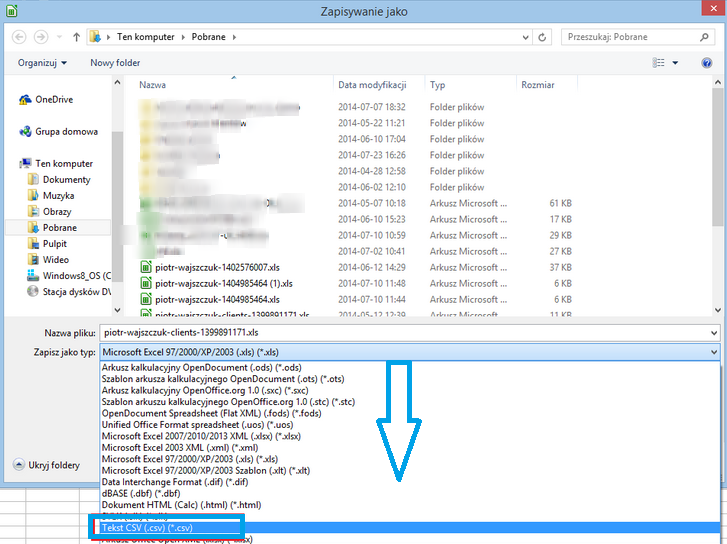
Task: Open the Dokumenty folder
Action: click(59, 179)
